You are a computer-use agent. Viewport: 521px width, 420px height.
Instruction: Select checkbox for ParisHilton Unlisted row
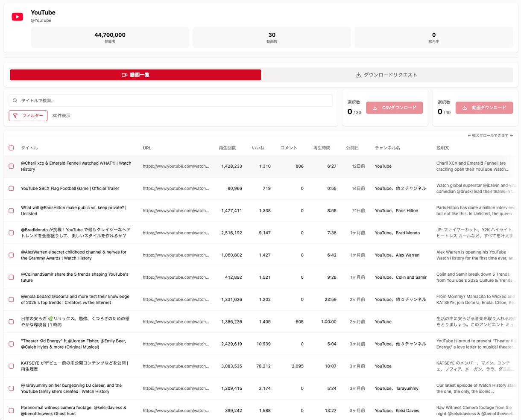tap(12, 211)
